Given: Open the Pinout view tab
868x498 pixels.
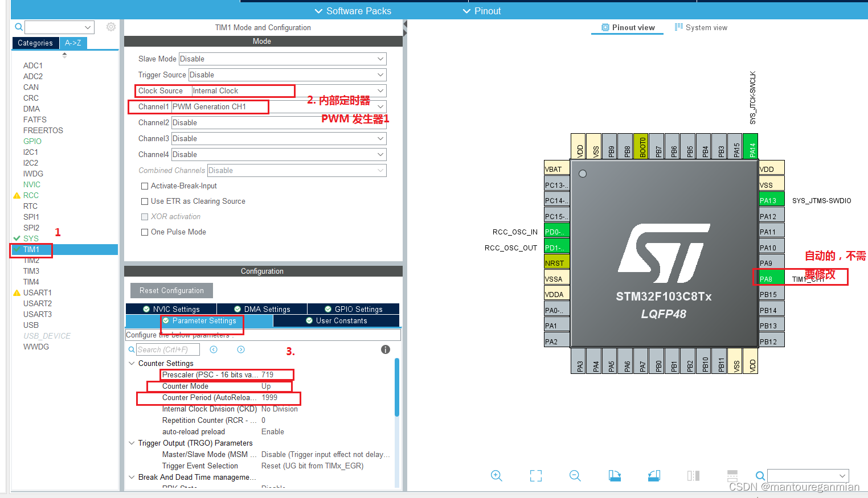Looking at the screenshot, I should coord(628,27).
